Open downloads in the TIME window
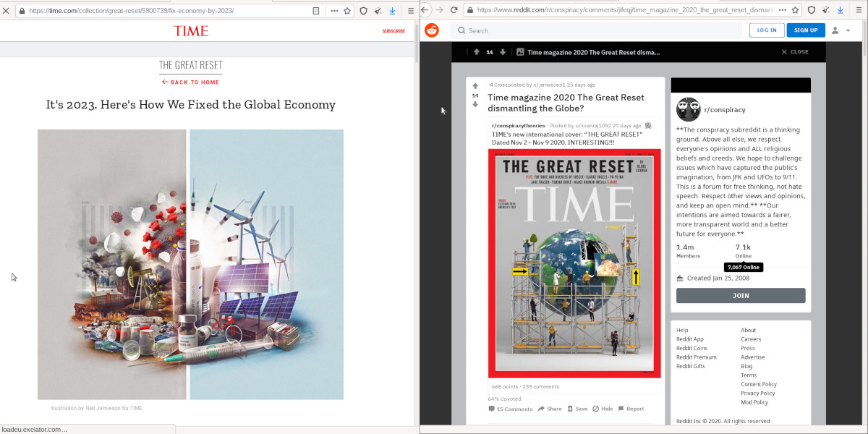868x434 pixels. click(392, 11)
